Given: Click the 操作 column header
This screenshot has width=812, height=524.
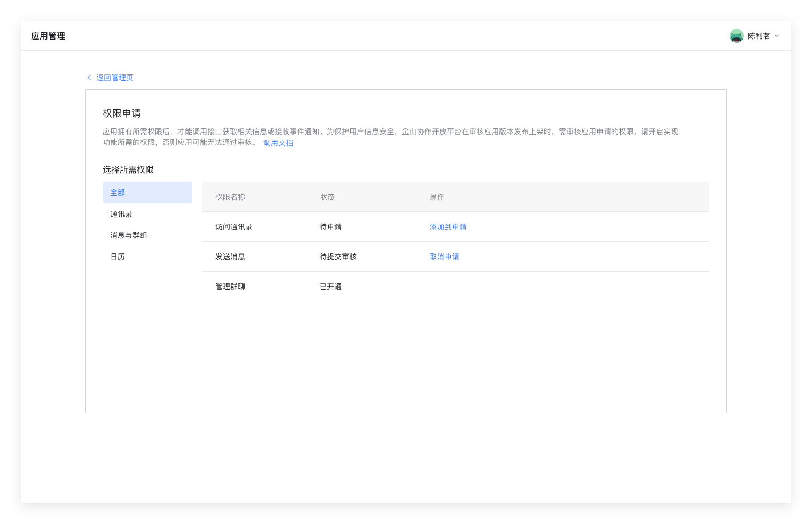Looking at the screenshot, I should 437,197.
